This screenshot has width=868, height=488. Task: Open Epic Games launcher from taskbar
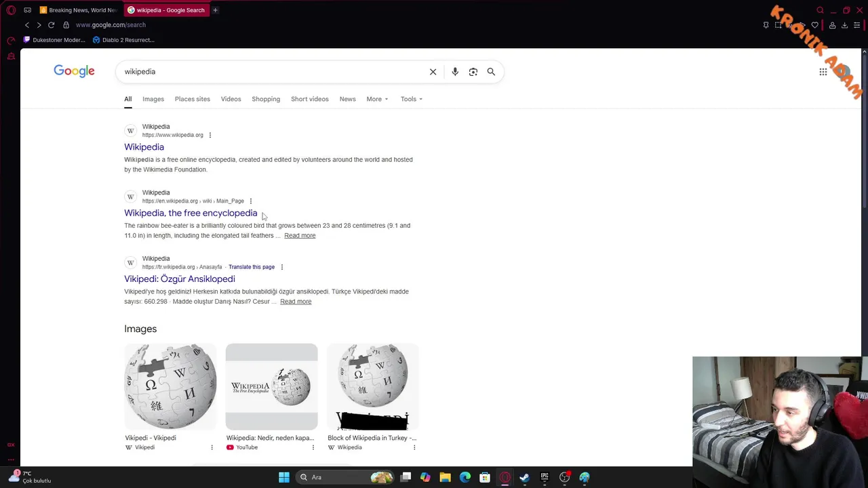545,477
